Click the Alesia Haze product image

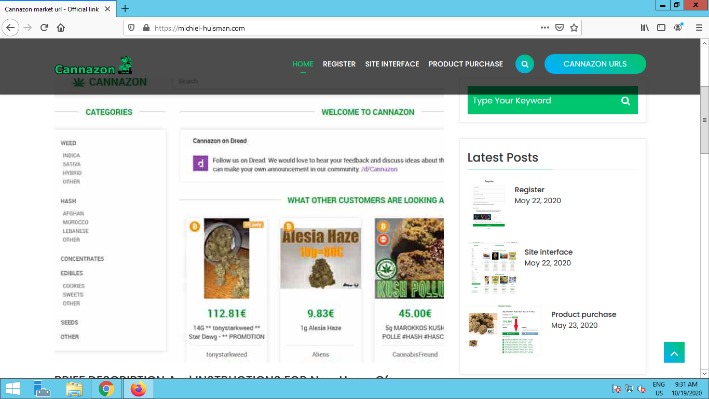click(x=321, y=258)
